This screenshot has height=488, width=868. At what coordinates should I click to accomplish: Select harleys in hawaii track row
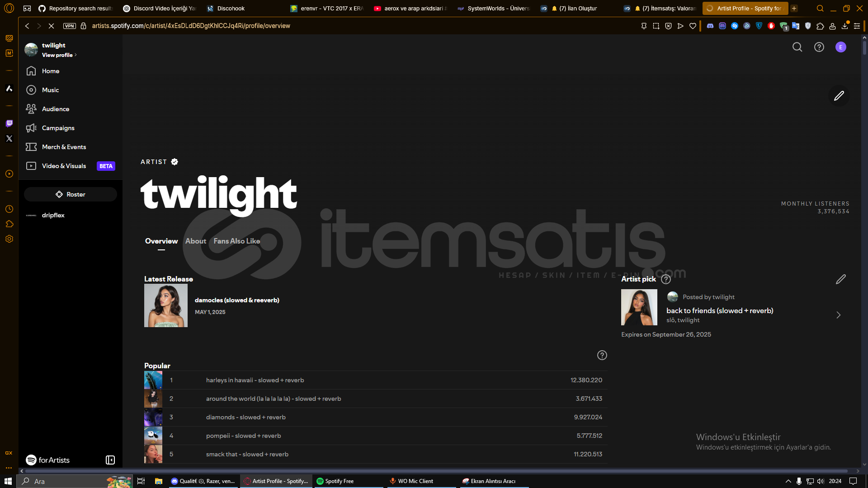coord(376,380)
